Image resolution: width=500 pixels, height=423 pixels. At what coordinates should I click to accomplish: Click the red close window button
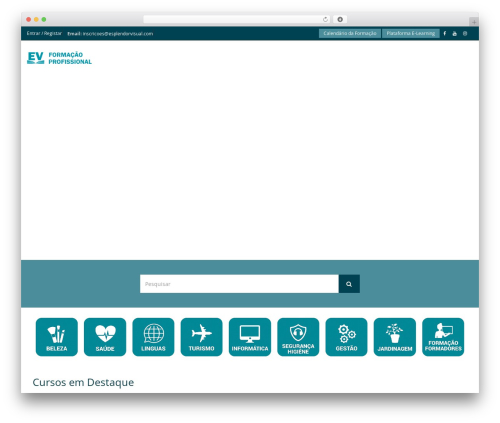(x=29, y=19)
